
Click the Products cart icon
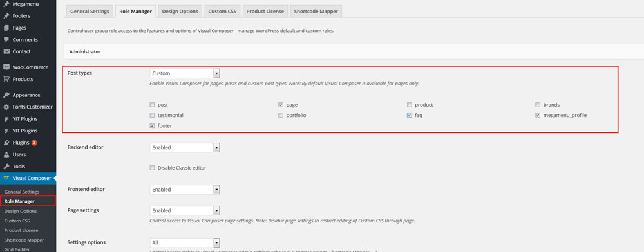click(6, 79)
